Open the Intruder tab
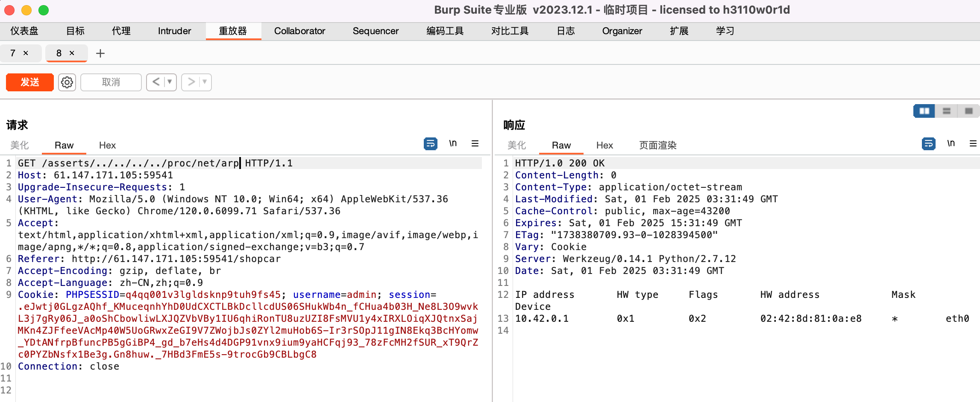Image resolution: width=980 pixels, height=402 pixels. point(174,31)
